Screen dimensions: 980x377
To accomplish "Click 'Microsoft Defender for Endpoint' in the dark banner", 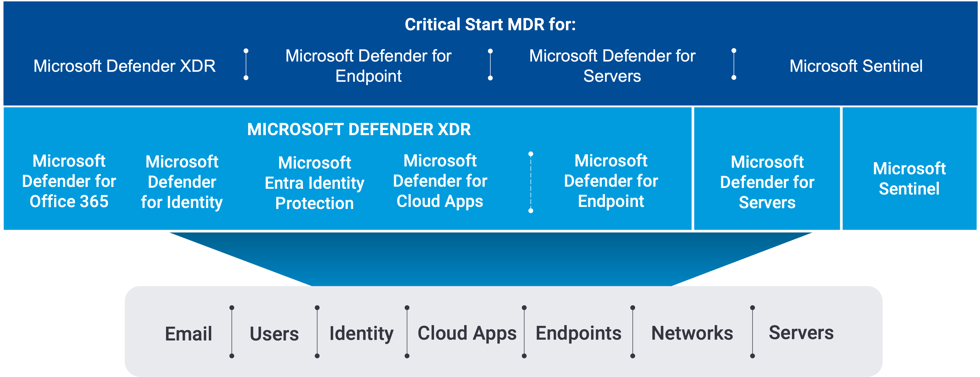I will point(368,66).
